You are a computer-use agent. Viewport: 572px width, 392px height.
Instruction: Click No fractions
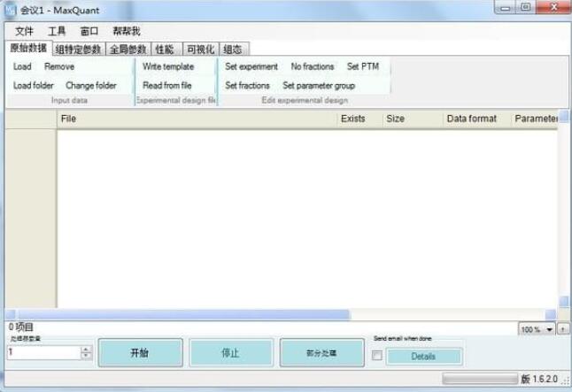click(313, 66)
